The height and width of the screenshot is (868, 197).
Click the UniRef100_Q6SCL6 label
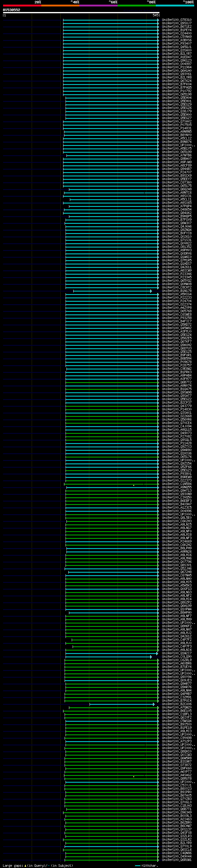click(177, 850)
